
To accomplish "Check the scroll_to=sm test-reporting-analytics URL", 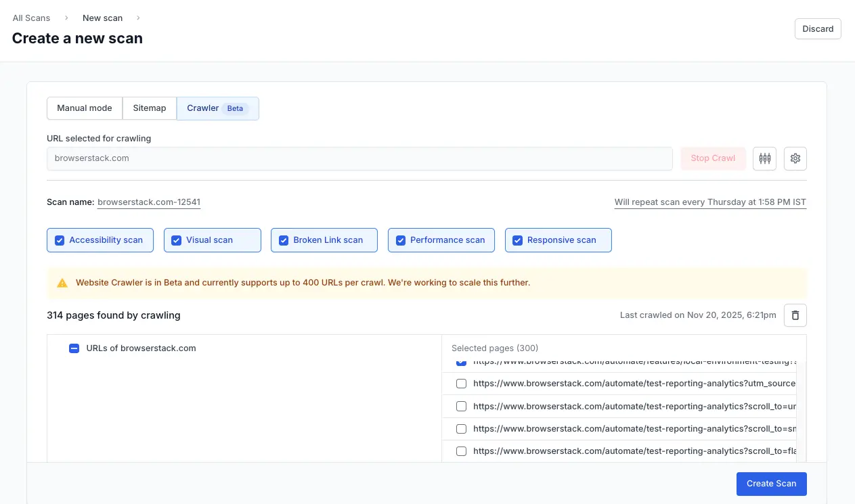I will (461, 428).
